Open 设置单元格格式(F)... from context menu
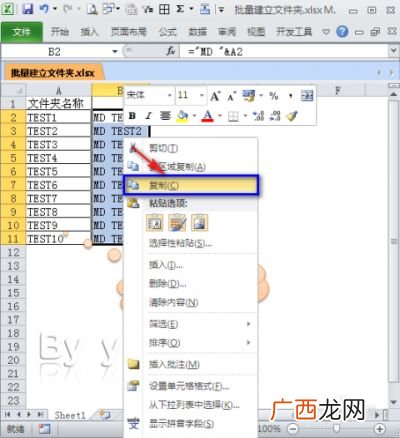This screenshot has width=400, height=438. coord(191,386)
